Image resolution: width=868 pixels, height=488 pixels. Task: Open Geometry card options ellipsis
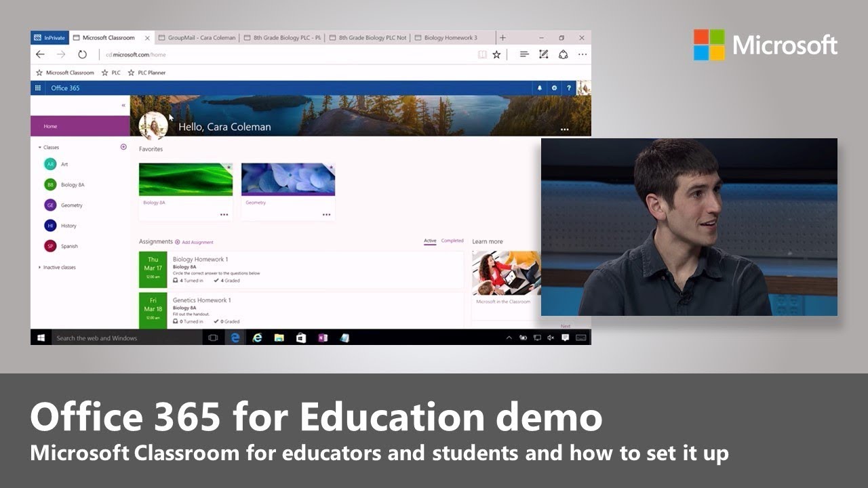point(326,214)
